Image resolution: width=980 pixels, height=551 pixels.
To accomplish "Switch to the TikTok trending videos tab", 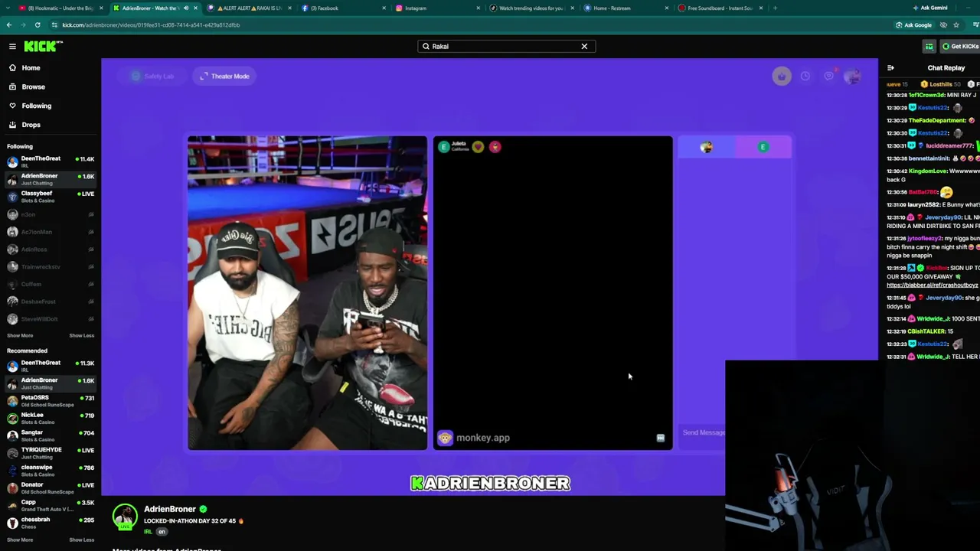I will [x=531, y=8].
